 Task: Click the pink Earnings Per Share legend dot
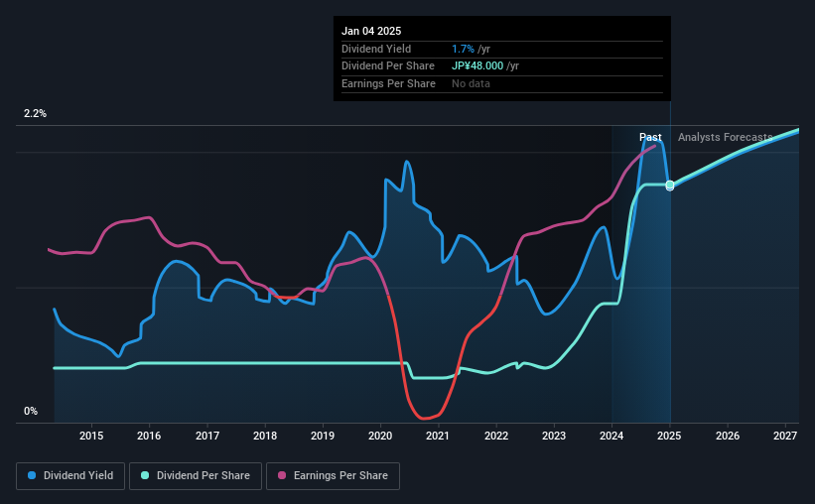[282, 475]
